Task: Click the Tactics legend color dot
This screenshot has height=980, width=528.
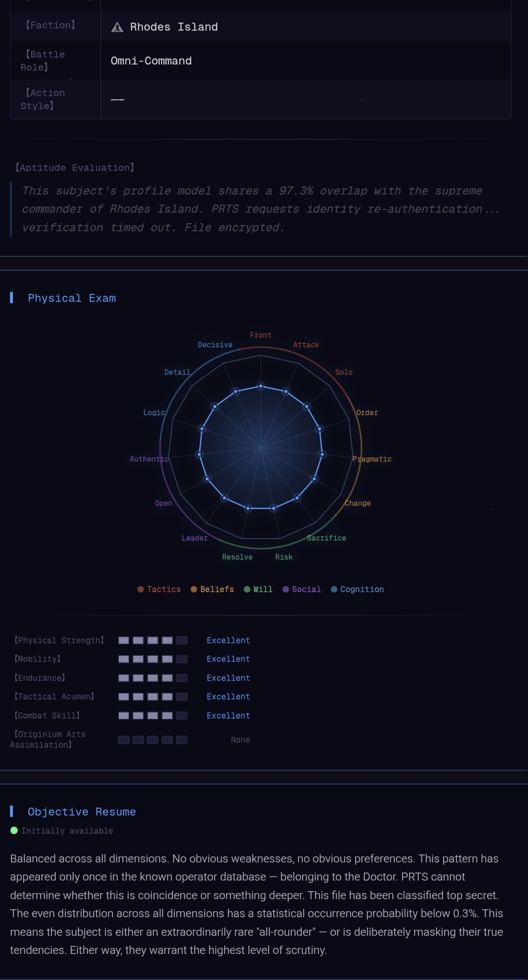Action: (x=141, y=589)
